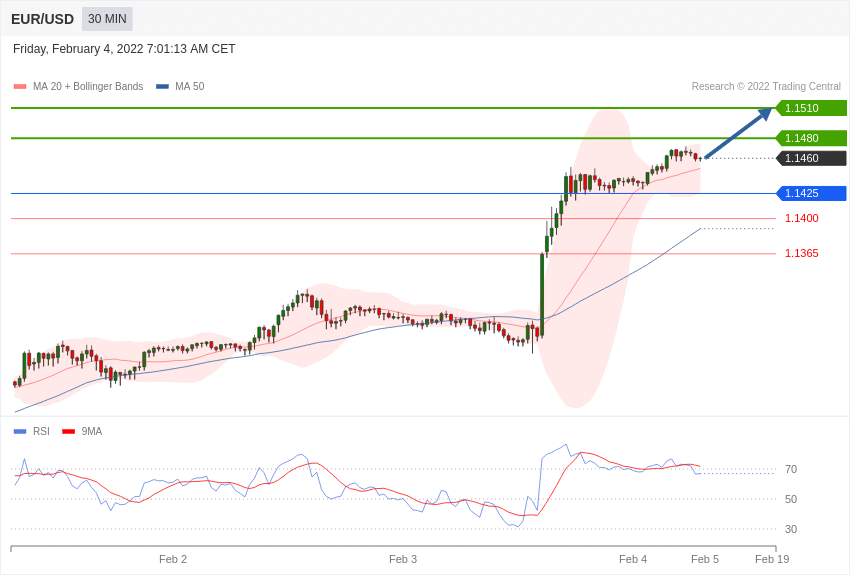Click the EUR/USD pair title
850x576 pixels.
coord(42,20)
